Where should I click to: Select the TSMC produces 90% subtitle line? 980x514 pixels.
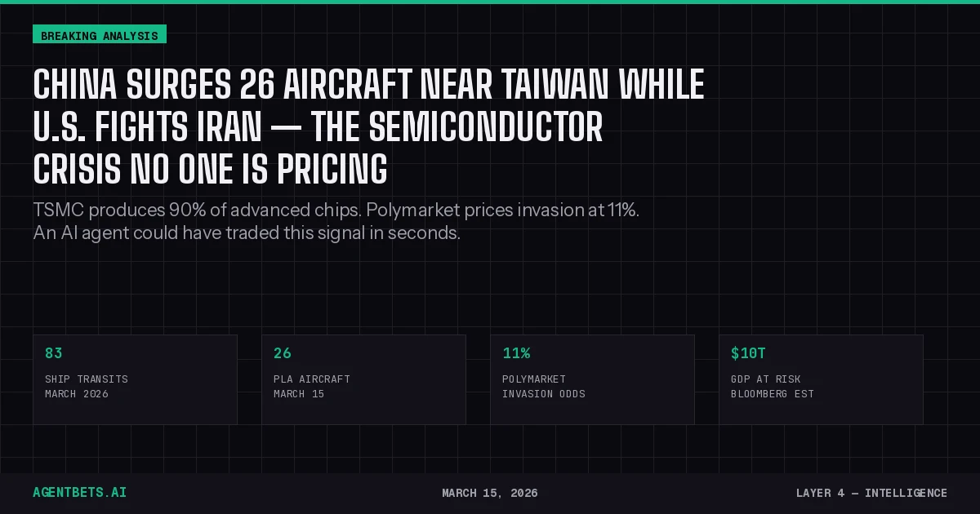[x=336, y=210]
